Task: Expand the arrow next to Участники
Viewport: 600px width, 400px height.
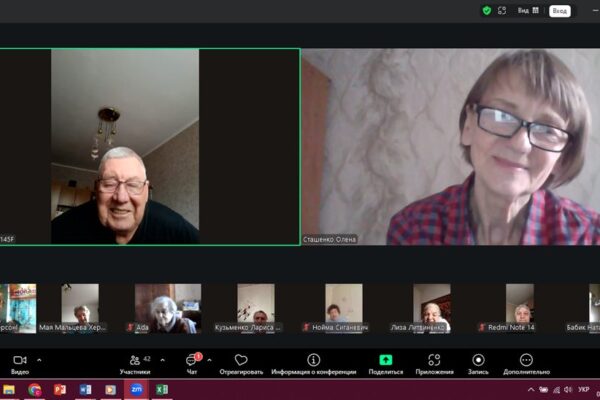Action: tap(163, 360)
